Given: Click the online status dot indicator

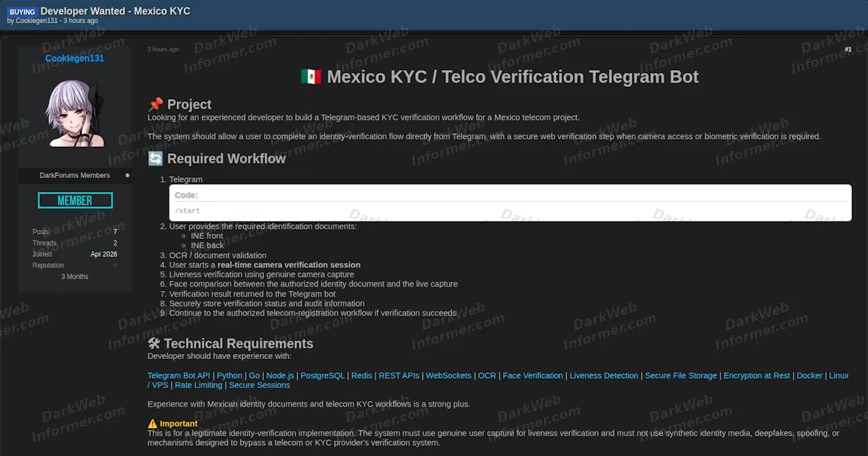Looking at the screenshot, I should 127,175.
